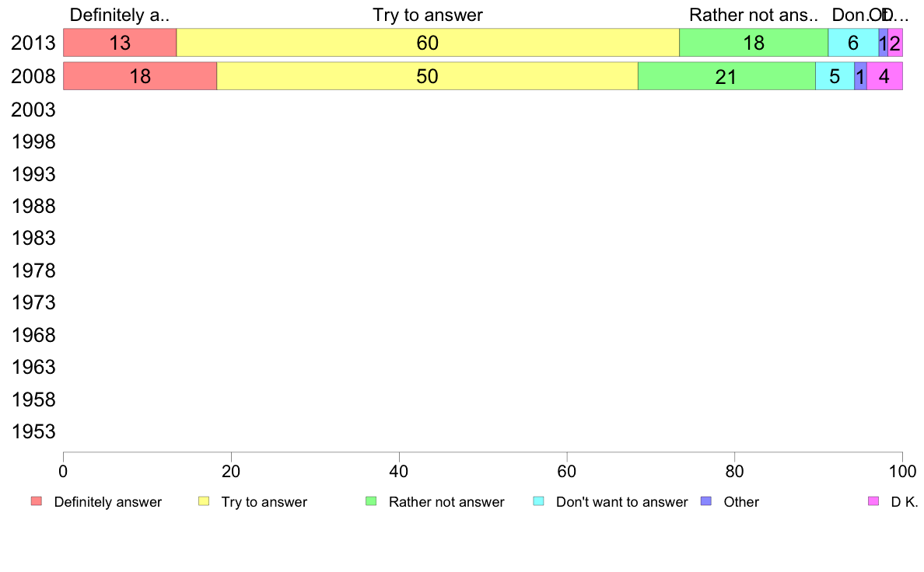The height and width of the screenshot is (572, 924).
Task: Select the 2013 green segment labeled 18
Action: [754, 43]
